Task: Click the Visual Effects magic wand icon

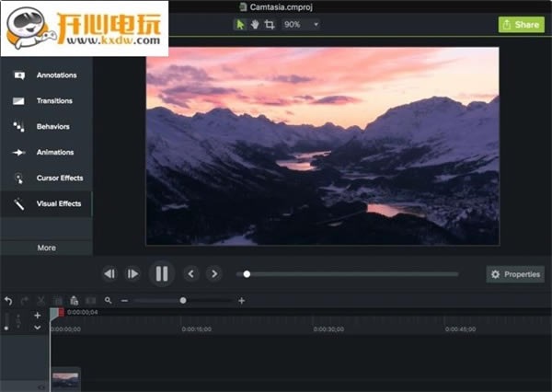Action: 18,204
